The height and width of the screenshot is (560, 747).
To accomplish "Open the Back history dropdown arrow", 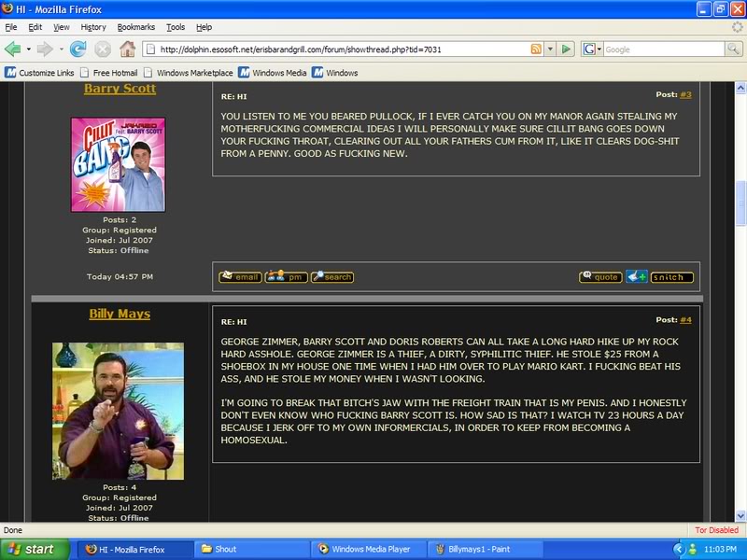I will (x=29, y=49).
